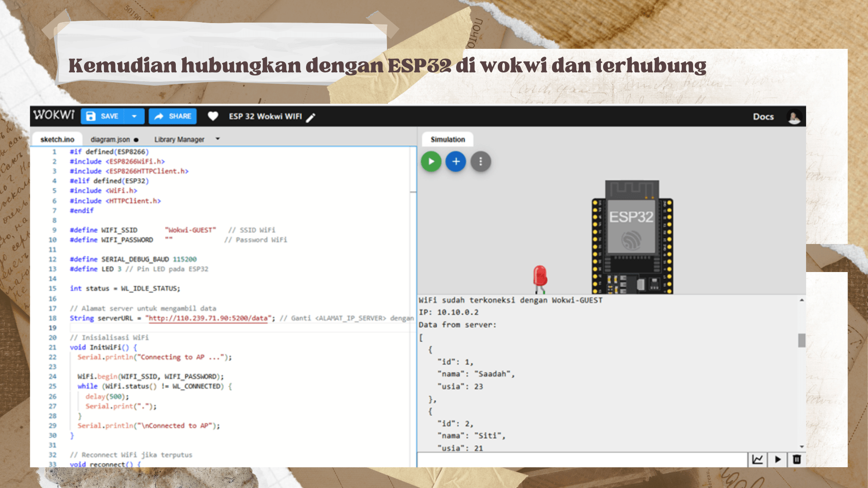Add a new part with blue plus button
Viewport: 868px width, 488px height.
coord(456,161)
